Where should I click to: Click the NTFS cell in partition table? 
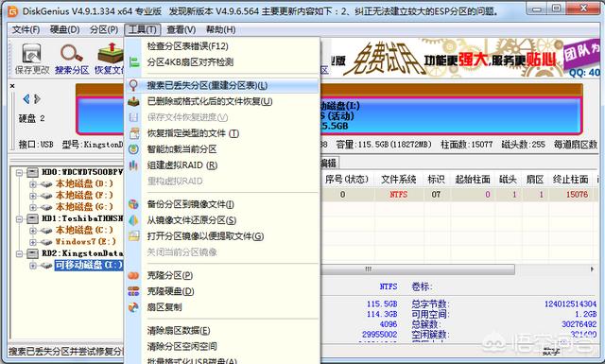398,195
